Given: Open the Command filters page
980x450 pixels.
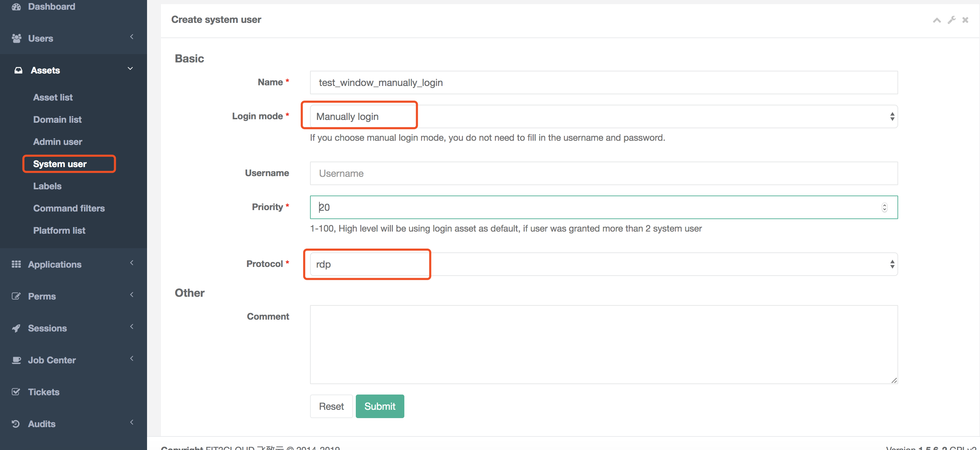Looking at the screenshot, I should click(69, 208).
